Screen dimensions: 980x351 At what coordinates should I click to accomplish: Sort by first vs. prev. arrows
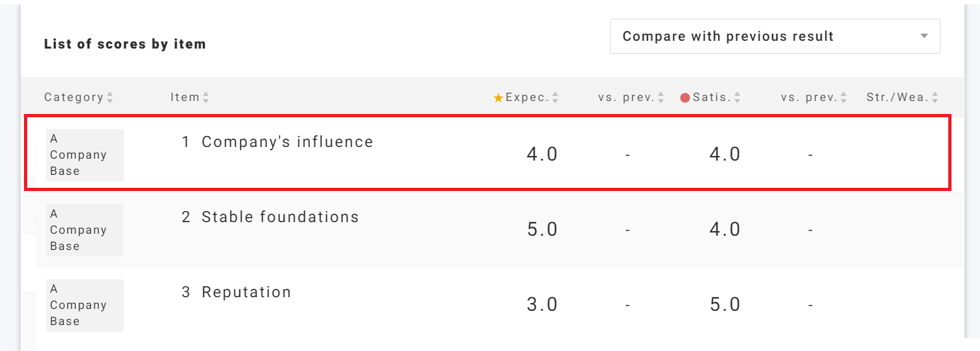pos(661,98)
